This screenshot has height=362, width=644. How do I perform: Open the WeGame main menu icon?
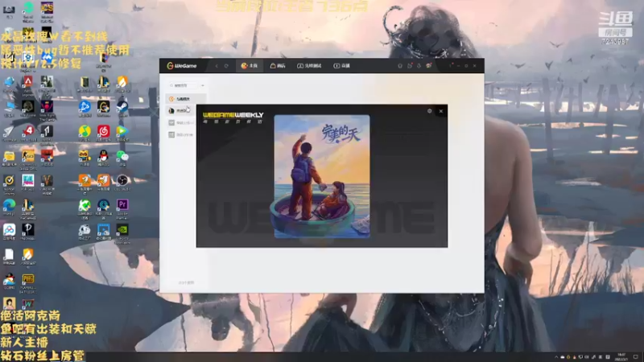pyautogui.click(x=451, y=66)
